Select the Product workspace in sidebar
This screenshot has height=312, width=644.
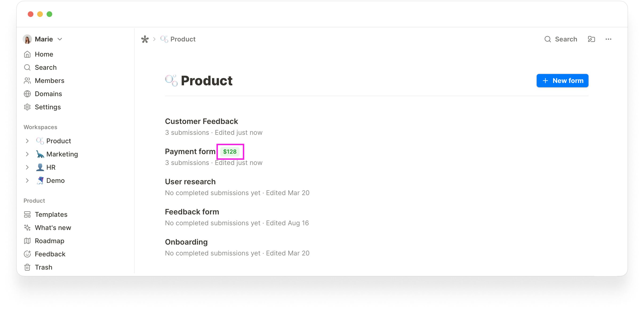(59, 141)
